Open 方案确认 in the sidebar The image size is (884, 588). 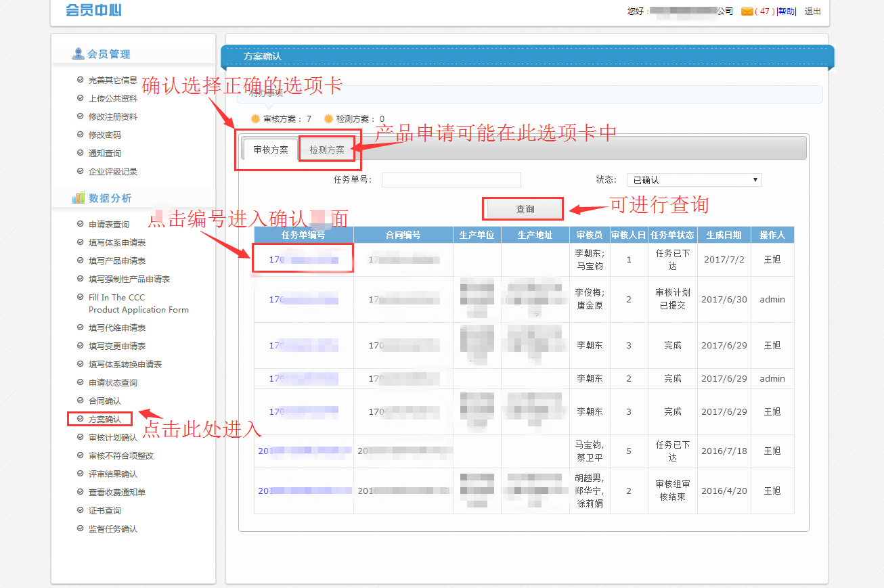click(105, 420)
